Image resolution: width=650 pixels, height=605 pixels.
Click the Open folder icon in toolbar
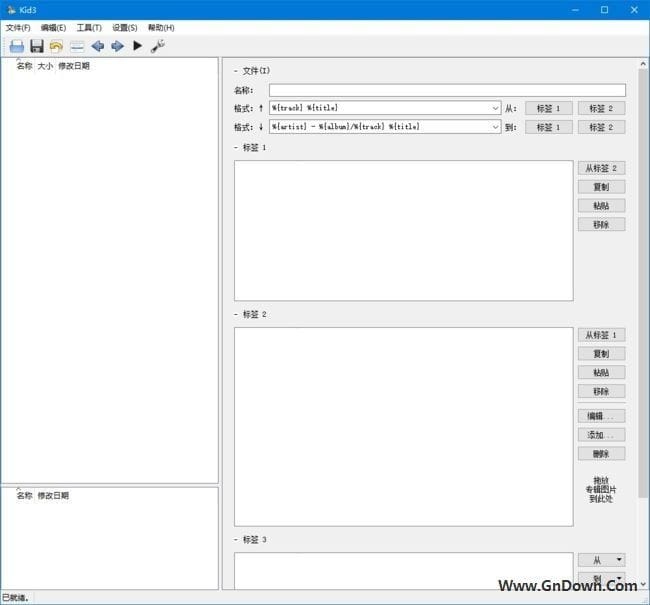point(17,46)
